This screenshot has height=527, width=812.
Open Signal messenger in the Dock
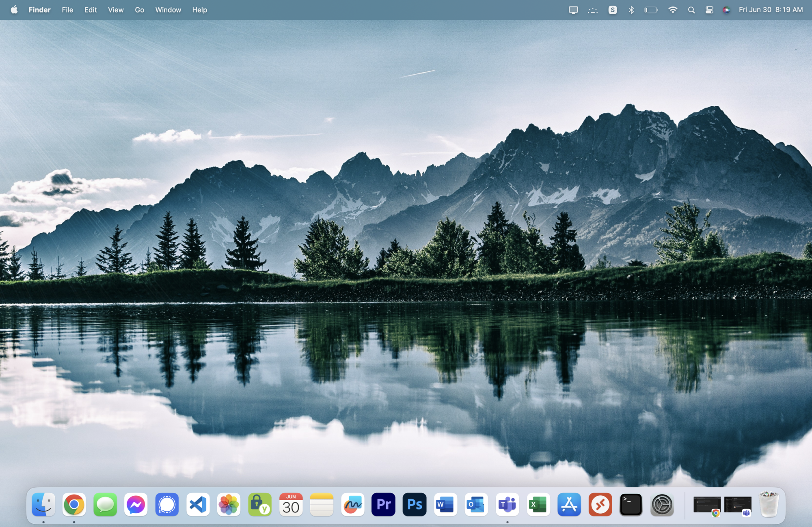click(x=167, y=505)
